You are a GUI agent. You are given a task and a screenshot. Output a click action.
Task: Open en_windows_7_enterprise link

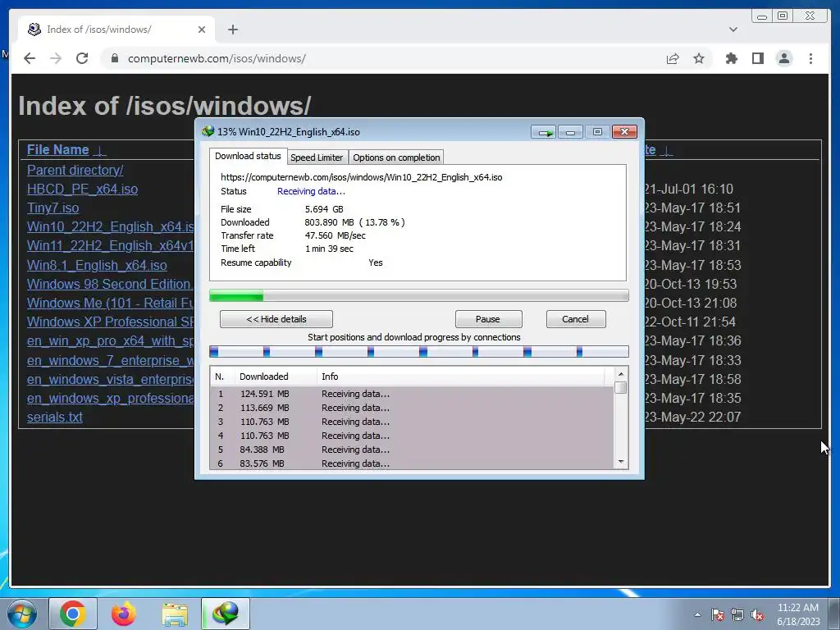[111, 361]
